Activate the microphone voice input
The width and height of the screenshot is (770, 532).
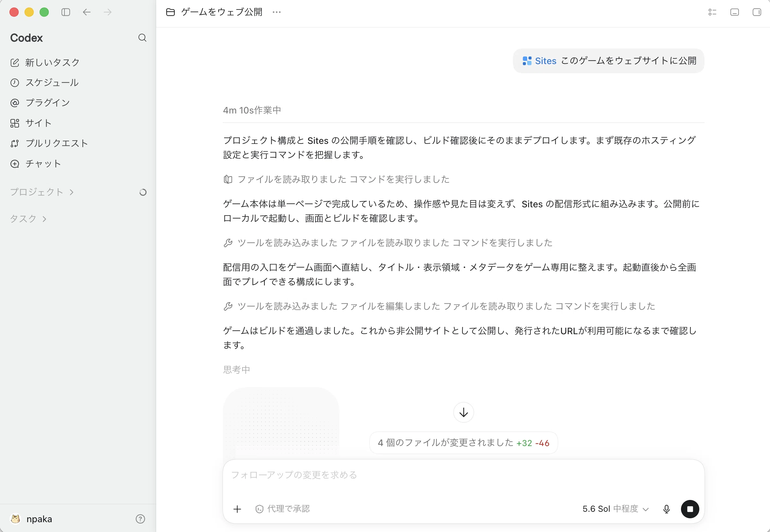click(667, 509)
